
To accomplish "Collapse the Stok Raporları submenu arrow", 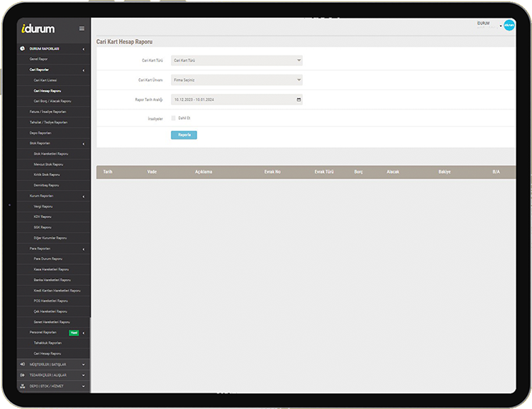I will pos(84,144).
